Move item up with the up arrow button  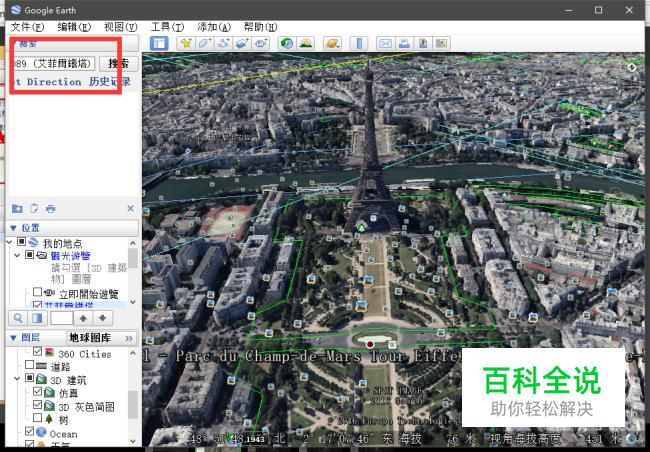[x=83, y=318]
